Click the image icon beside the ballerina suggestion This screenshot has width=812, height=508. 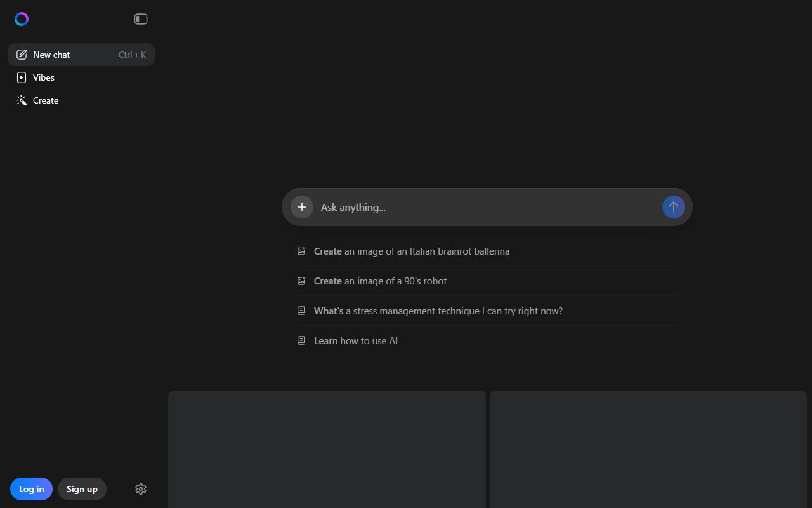coord(301,251)
